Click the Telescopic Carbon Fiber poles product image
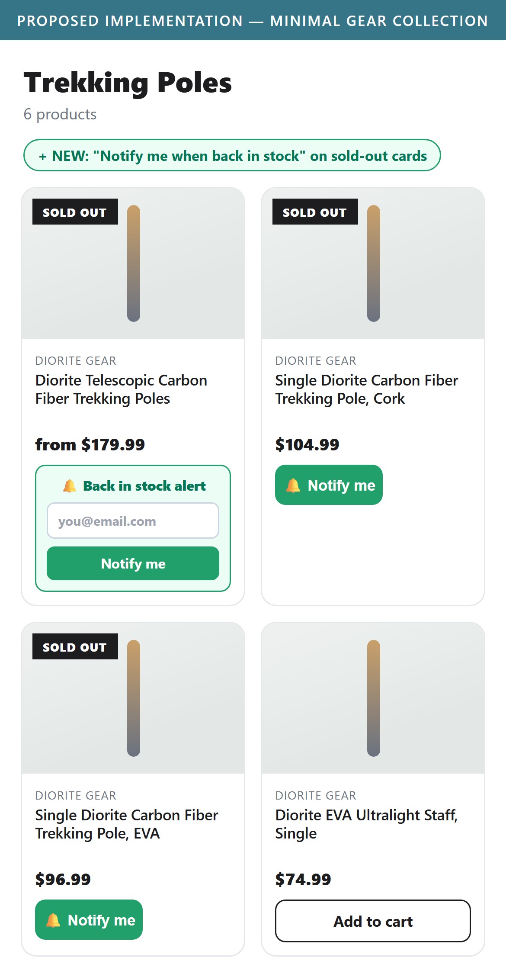The height and width of the screenshot is (980, 506). coord(133,263)
